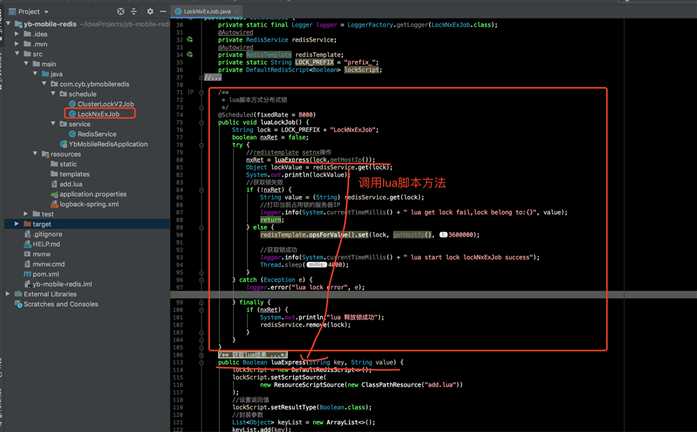Open ClusterLockV2Job in the project tree
The image size is (697, 432).
(106, 104)
